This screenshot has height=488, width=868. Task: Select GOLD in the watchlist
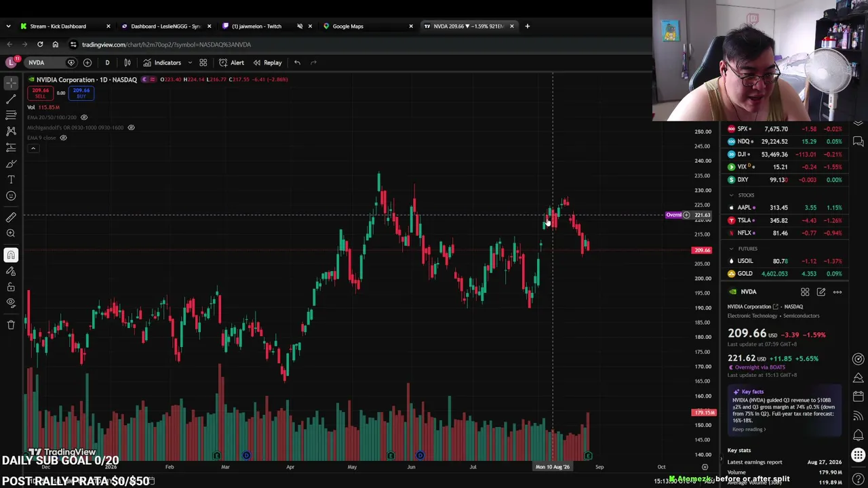pos(784,274)
